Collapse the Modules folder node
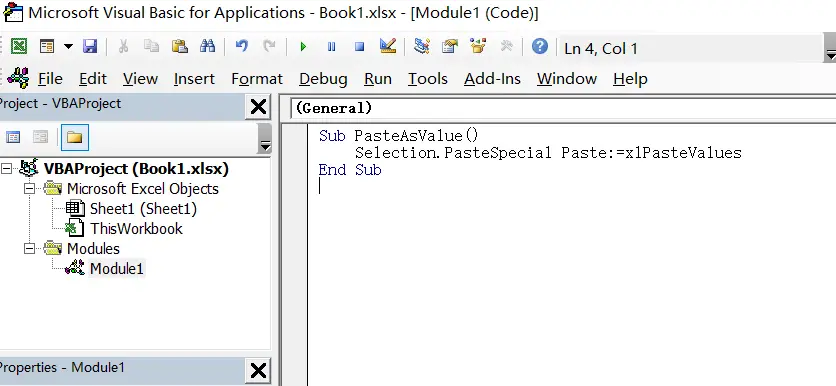836x386 pixels. [x=30, y=248]
